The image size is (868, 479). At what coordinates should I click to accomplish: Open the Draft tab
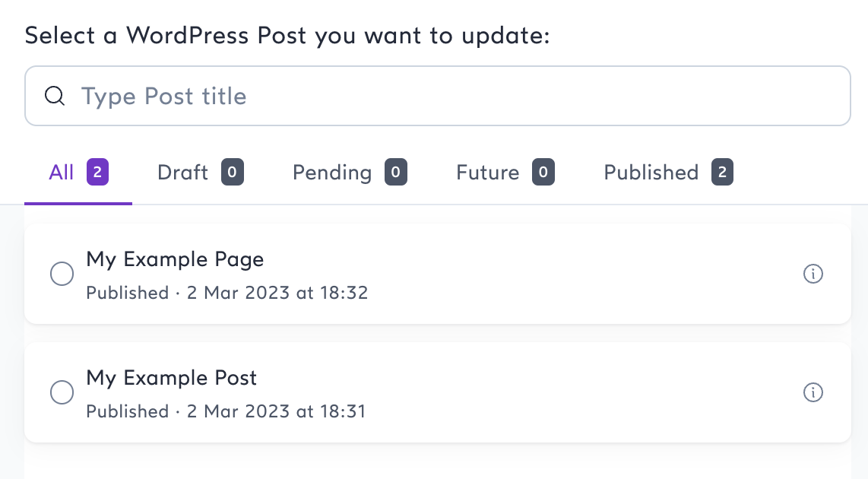(x=182, y=173)
